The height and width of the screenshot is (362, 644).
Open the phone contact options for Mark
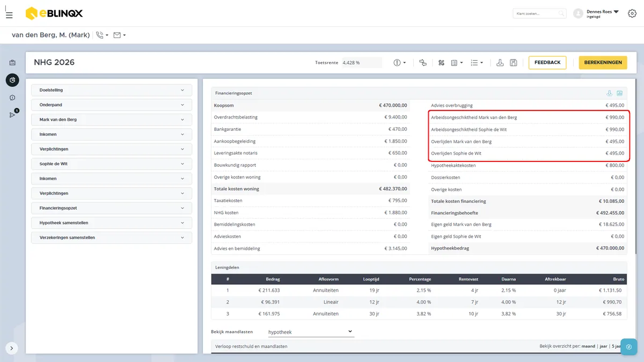click(101, 35)
